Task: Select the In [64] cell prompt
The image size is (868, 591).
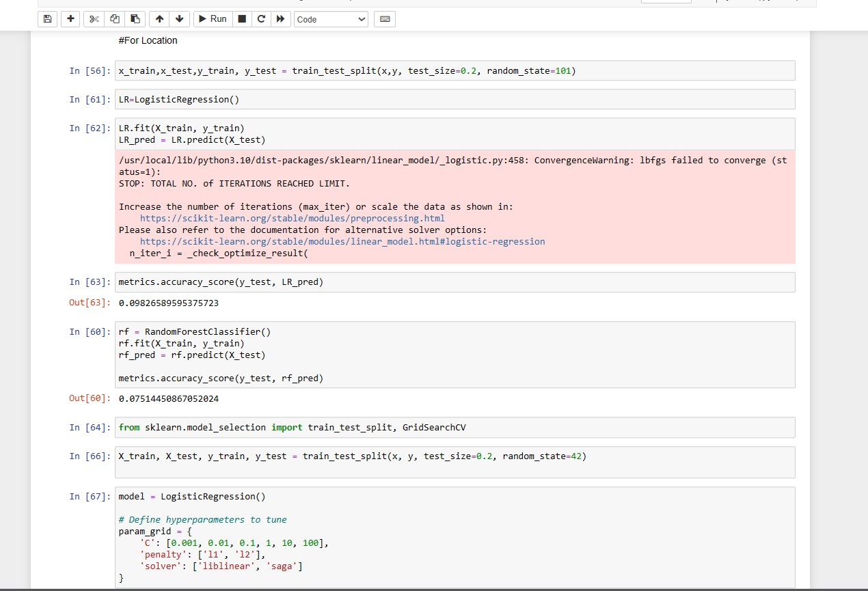Action: [90, 428]
